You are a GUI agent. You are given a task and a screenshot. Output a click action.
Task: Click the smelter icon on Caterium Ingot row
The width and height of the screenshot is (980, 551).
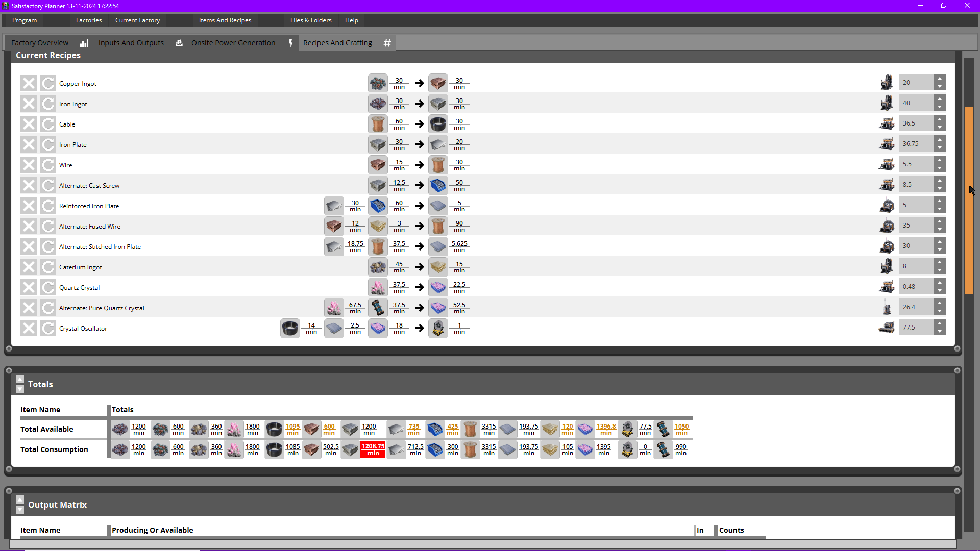coord(887,266)
